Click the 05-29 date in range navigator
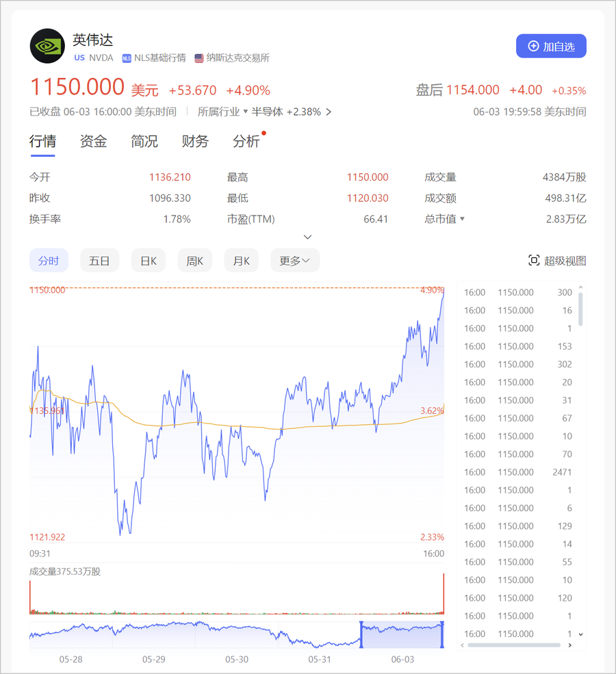 click(154, 660)
